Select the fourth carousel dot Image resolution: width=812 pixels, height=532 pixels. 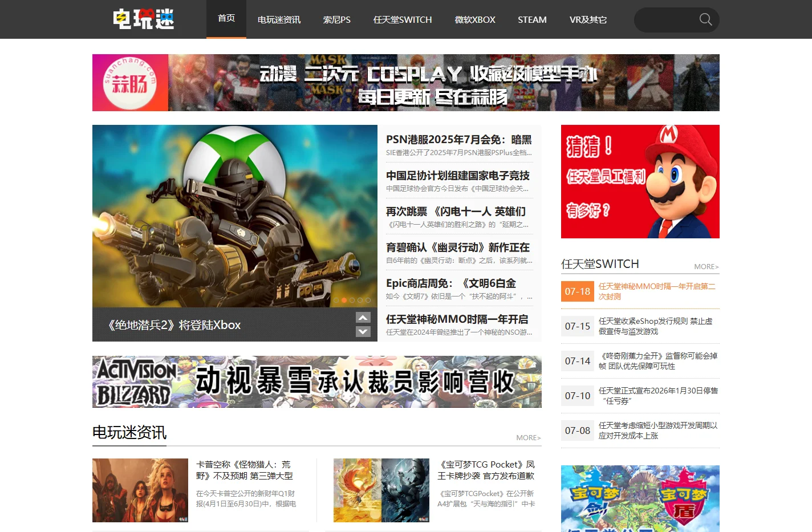tap(360, 300)
